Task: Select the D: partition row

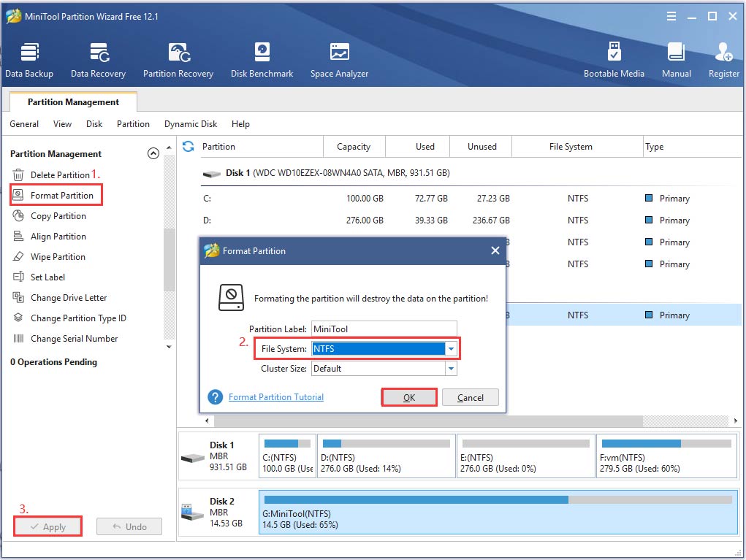Action: (470, 220)
